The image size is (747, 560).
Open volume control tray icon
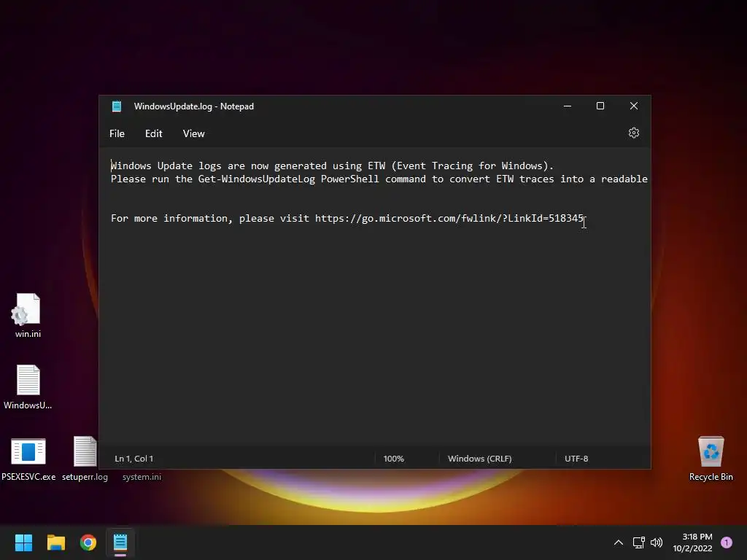tap(657, 542)
